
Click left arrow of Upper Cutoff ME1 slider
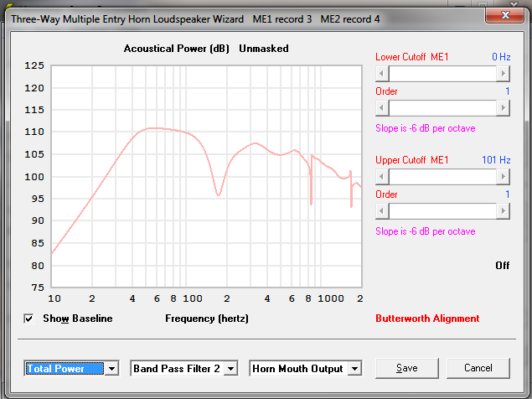click(382, 177)
